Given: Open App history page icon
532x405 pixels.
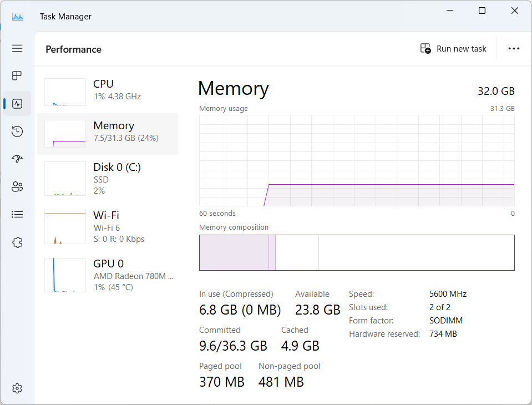Looking at the screenshot, I should tap(17, 131).
